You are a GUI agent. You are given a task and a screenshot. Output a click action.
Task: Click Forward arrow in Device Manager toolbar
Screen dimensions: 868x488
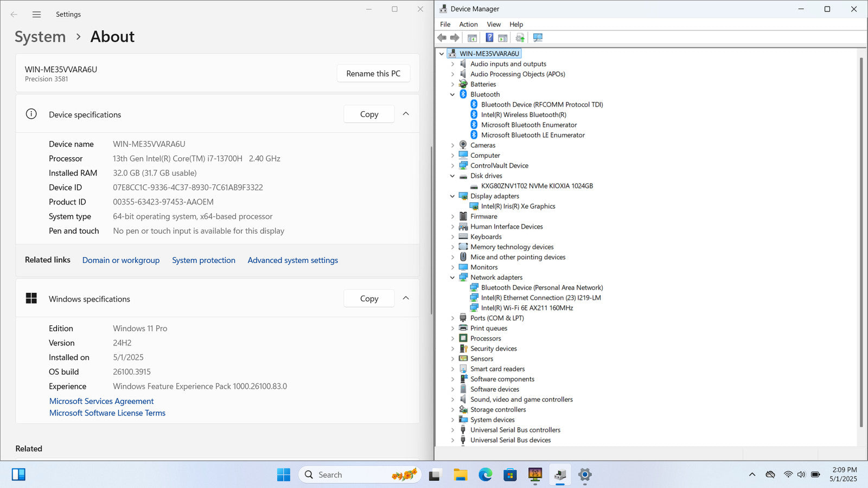(x=455, y=37)
